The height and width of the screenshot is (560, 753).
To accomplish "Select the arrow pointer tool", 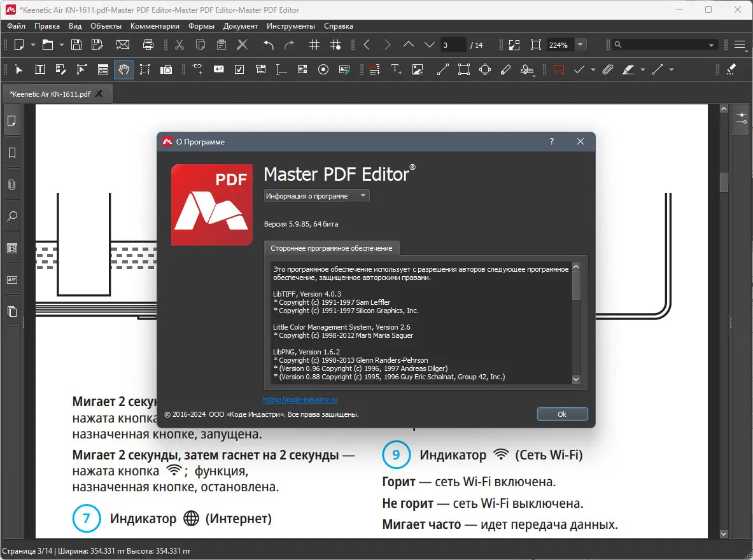I will point(18,69).
